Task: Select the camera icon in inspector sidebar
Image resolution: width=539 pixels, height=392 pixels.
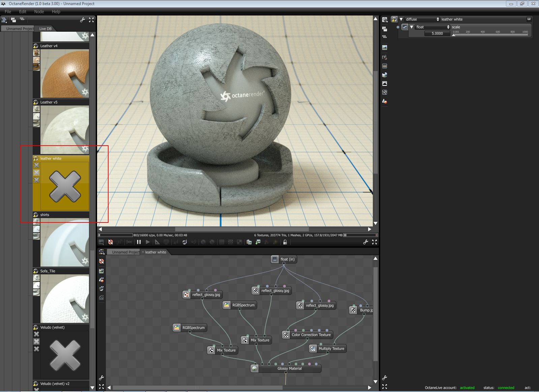Action: point(385,57)
